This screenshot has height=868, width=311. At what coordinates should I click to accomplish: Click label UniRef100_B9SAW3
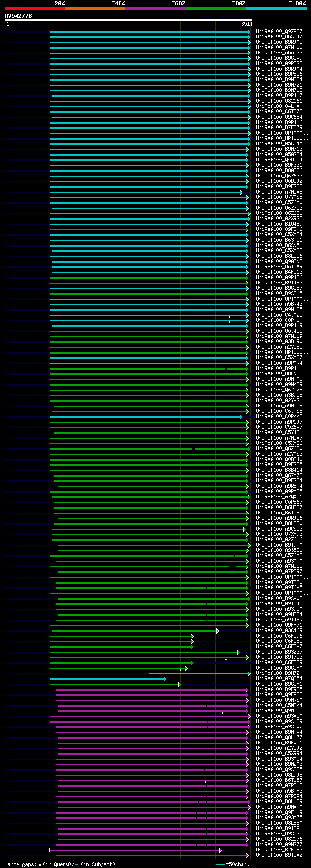279,598
